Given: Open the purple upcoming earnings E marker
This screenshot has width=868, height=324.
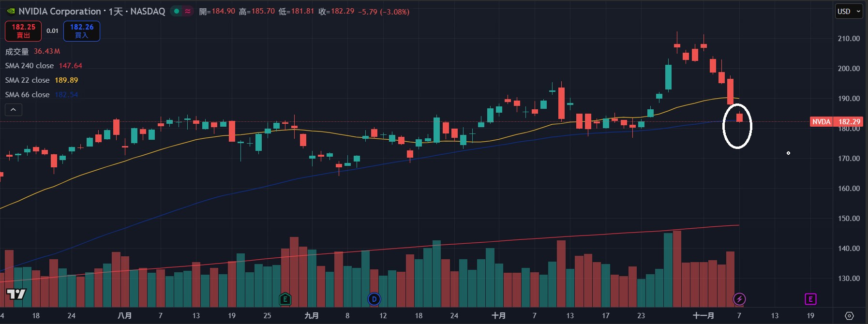Looking at the screenshot, I should click(x=810, y=299).
